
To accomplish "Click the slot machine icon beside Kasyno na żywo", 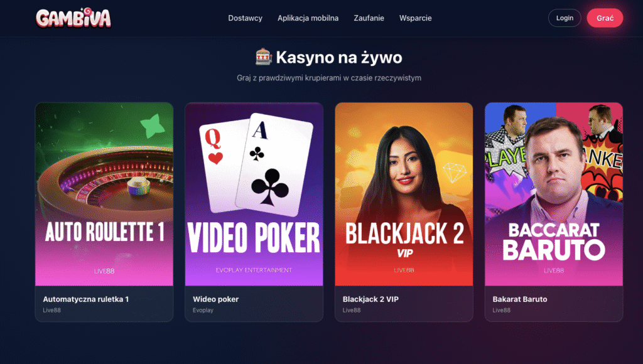I will point(263,57).
